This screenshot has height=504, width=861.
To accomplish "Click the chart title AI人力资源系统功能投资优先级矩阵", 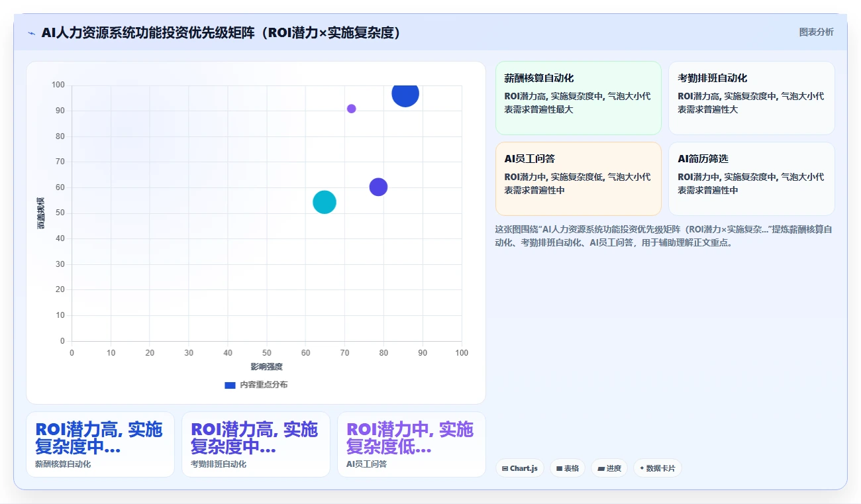I will click(x=221, y=32).
